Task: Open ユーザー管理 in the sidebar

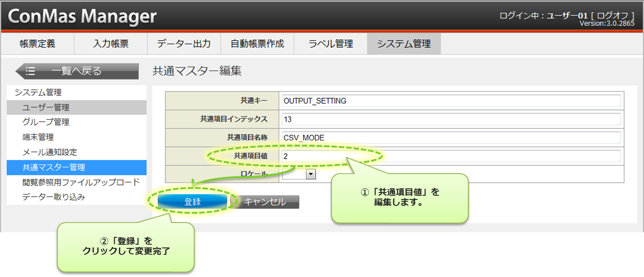Action: pyautogui.click(x=46, y=108)
